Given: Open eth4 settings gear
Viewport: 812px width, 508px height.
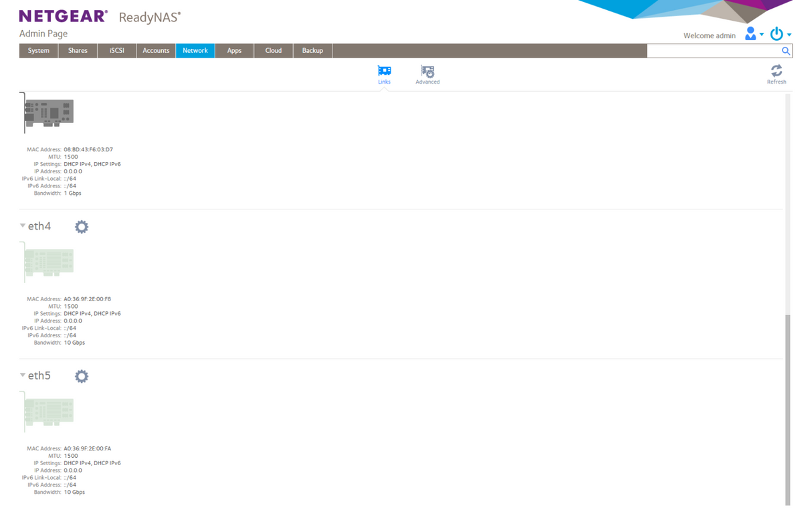Looking at the screenshot, I should tap(82, 227).
